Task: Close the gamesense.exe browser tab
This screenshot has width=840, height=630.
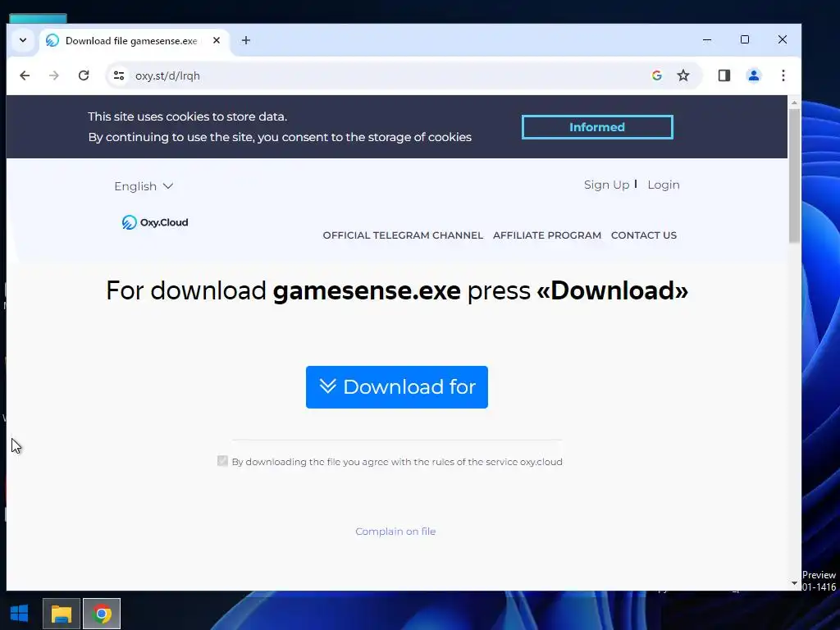Action: pyautogui.click(x=217, y=40)
